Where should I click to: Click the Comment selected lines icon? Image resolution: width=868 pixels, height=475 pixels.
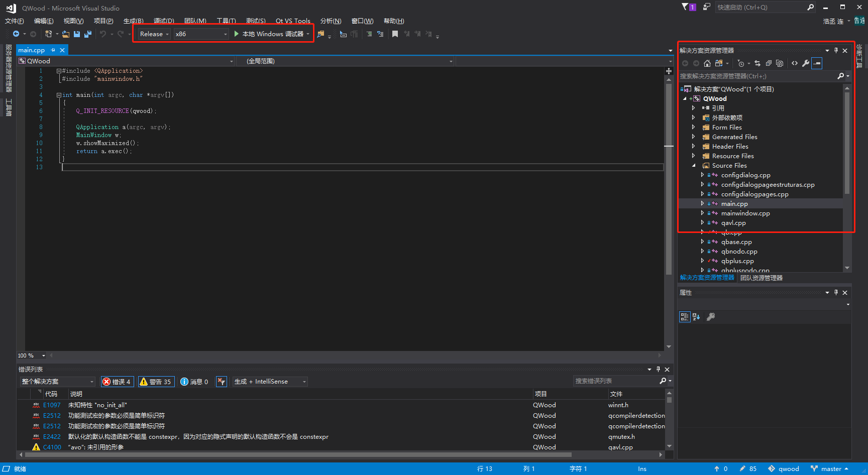(x=369, y=34)
